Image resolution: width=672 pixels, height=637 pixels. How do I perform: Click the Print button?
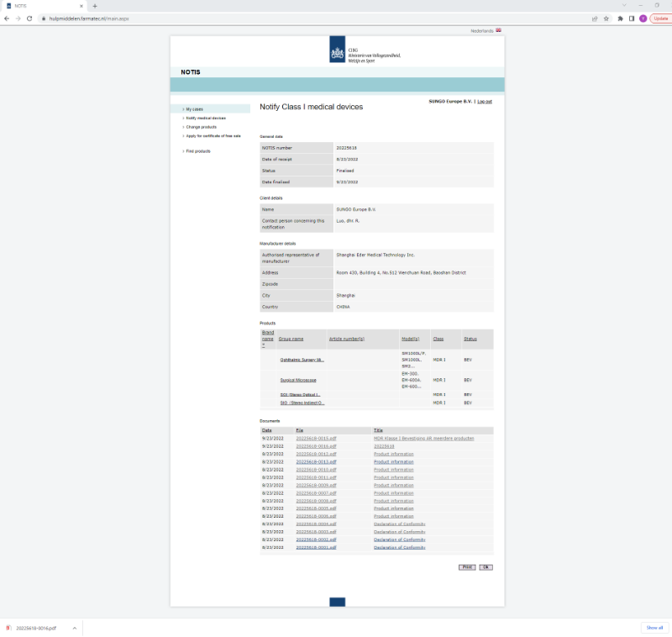(x=466, y=567)
